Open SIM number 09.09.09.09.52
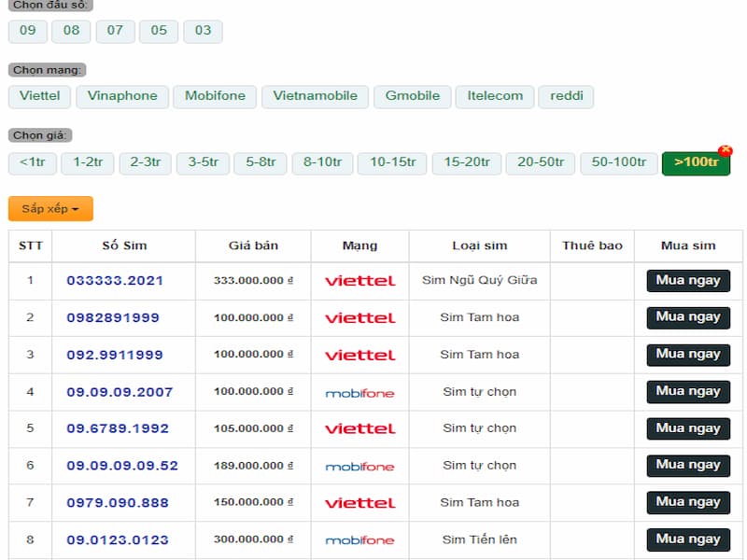The width and height of the screenshot is (747, 560). (x=122, y=466)
